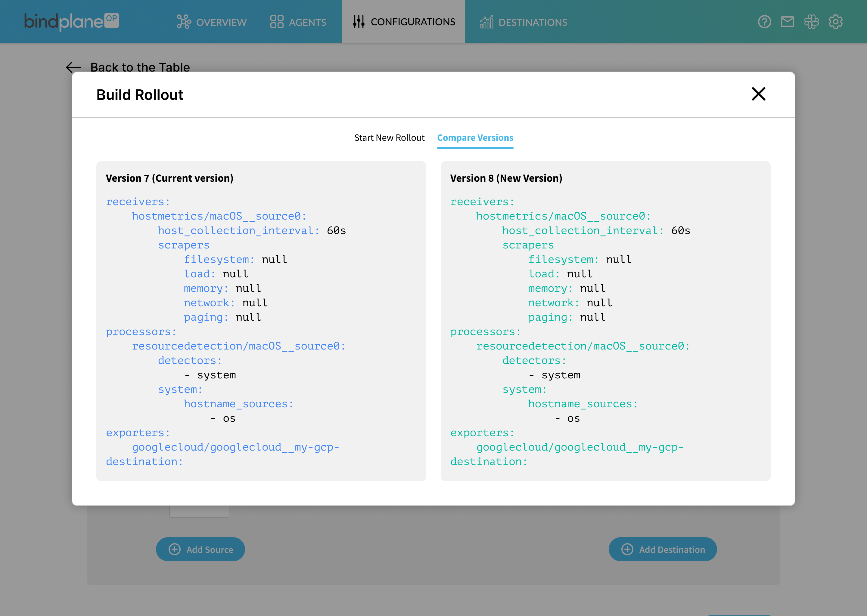The height and width of the screenshot is (616, 867).
Task: Click the Agents grid icon
Action: coord(277,22)
